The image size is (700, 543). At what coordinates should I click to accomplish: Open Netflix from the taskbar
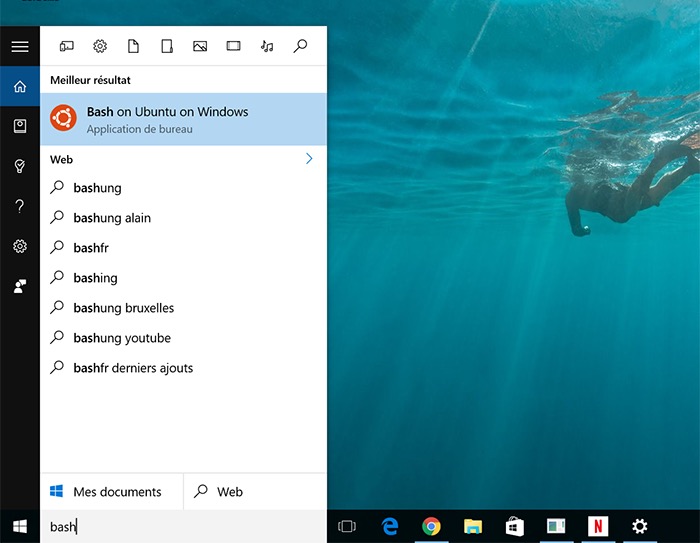coord(597,526)
